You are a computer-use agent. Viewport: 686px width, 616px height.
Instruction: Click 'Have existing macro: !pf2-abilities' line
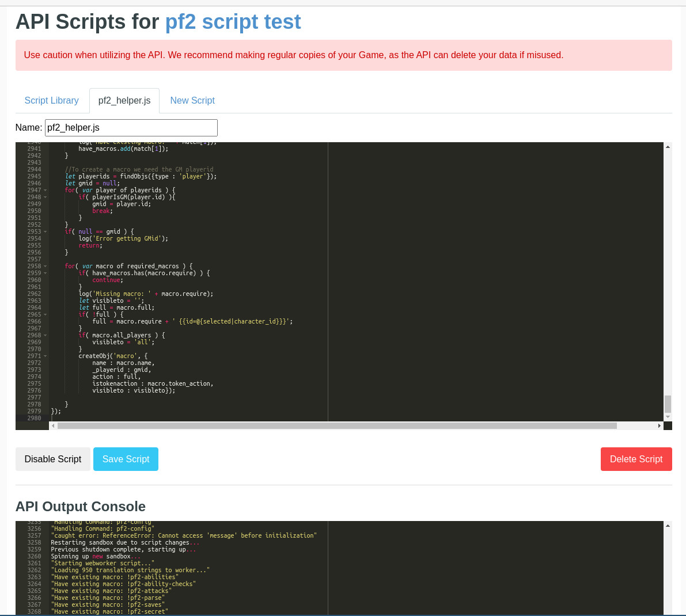tap(115, 577)
